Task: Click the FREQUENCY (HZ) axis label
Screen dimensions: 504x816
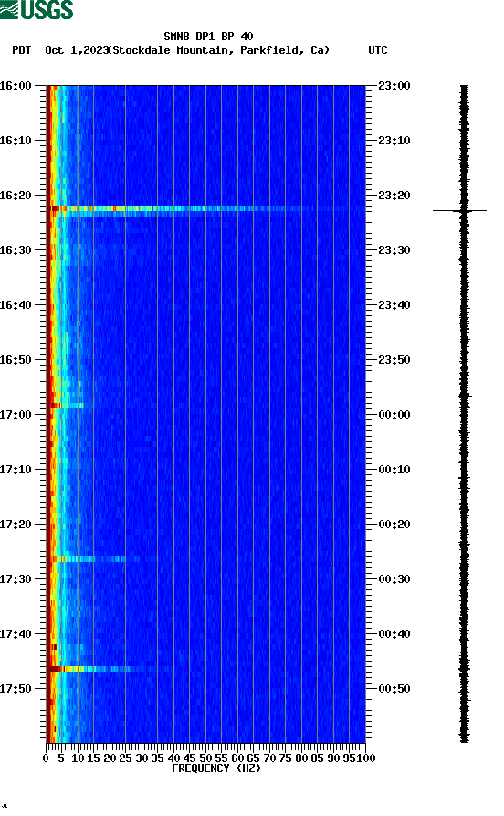Action: (215, 768)
